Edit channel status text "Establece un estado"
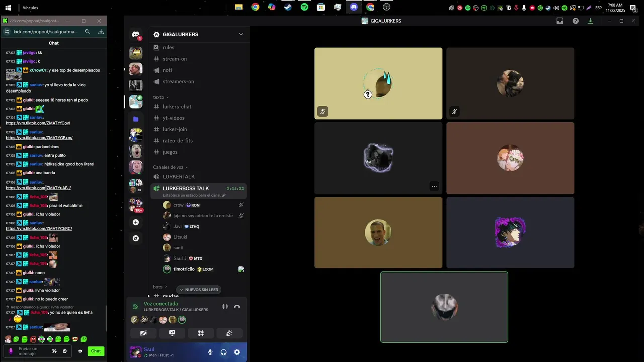Screen dimensions: 644x362 click(x=194, y=195)
